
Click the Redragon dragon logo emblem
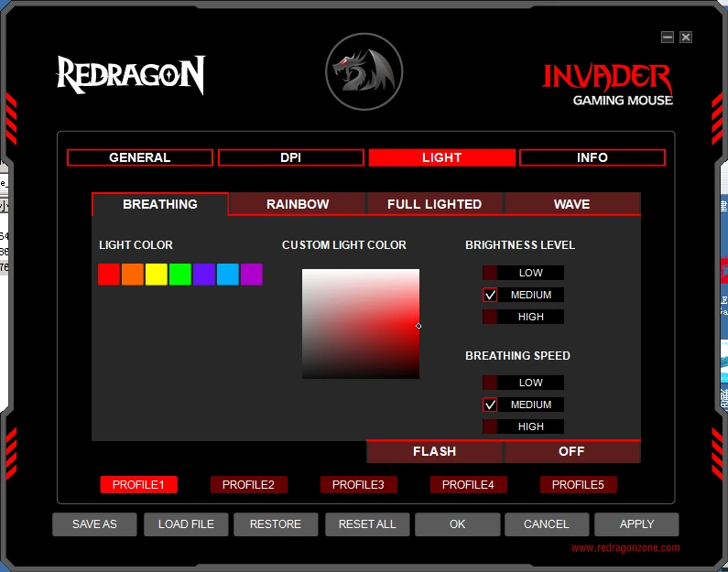coord(364,71)
